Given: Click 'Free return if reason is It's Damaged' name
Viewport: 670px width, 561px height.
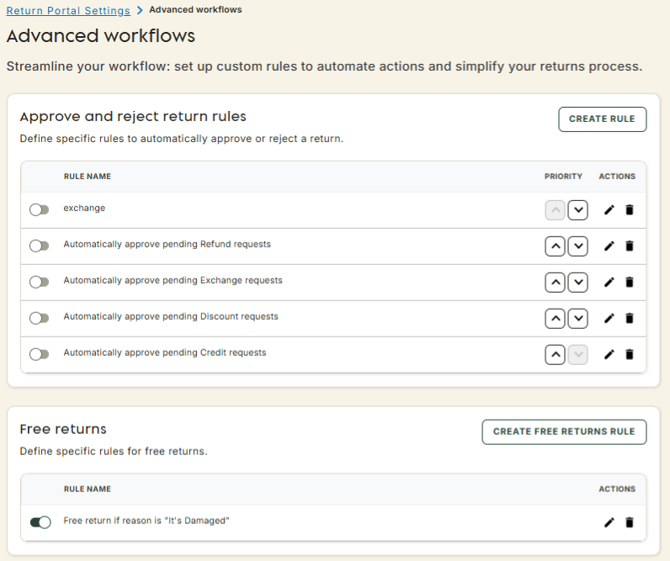Looking at the screenshot, I should coord(147,520).
